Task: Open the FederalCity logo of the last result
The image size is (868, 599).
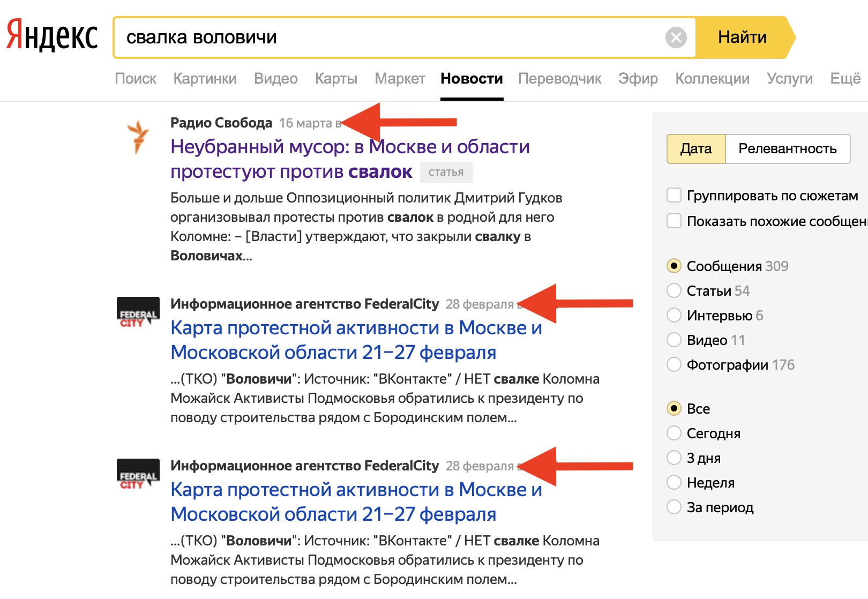Action: pos(138,474)
